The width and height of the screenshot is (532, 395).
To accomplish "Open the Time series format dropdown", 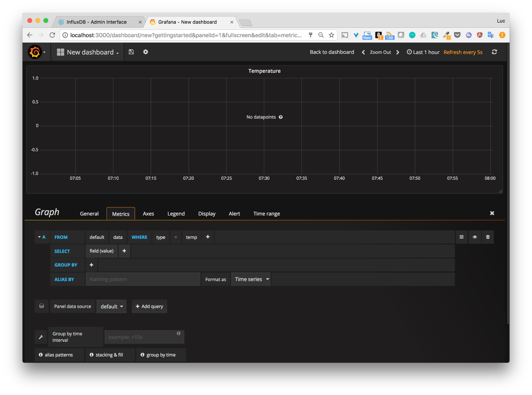I will pyautogui.click(x=250, y=279).
